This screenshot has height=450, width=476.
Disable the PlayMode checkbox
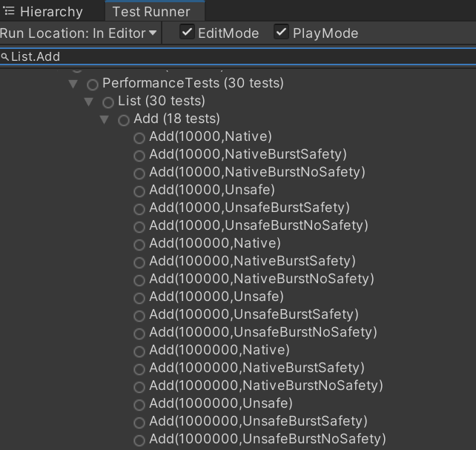coord(281,33)
